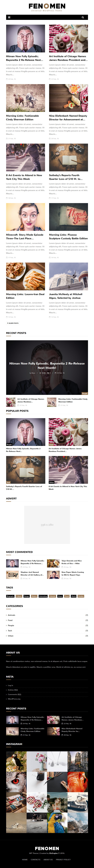Image resolution: width=94 pixels, height=868 pixels.
Task: Open the footer Contacts link
Action: pos(35,859)
